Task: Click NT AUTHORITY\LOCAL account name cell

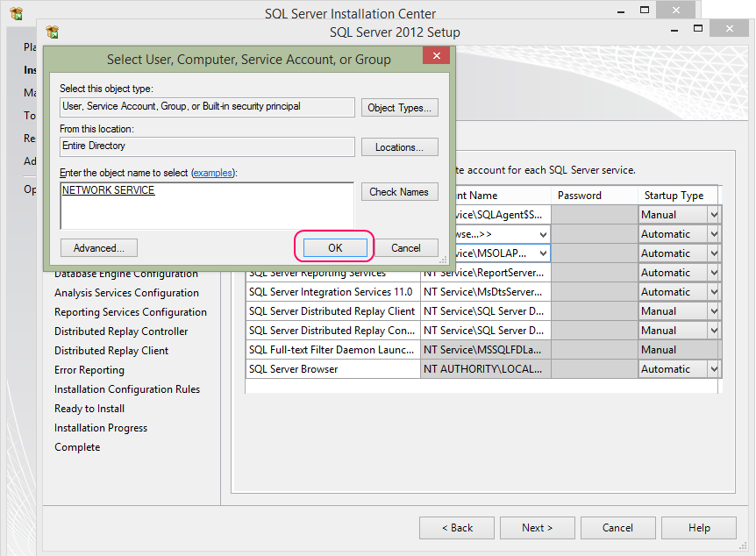Action: click(x=486, y=369)
